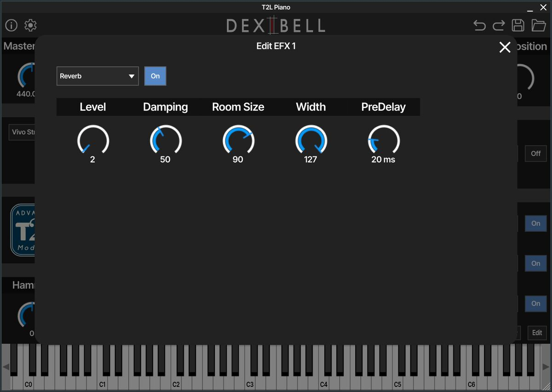
Task: Toggle the Off button on right side
Action: pos(535,154)
